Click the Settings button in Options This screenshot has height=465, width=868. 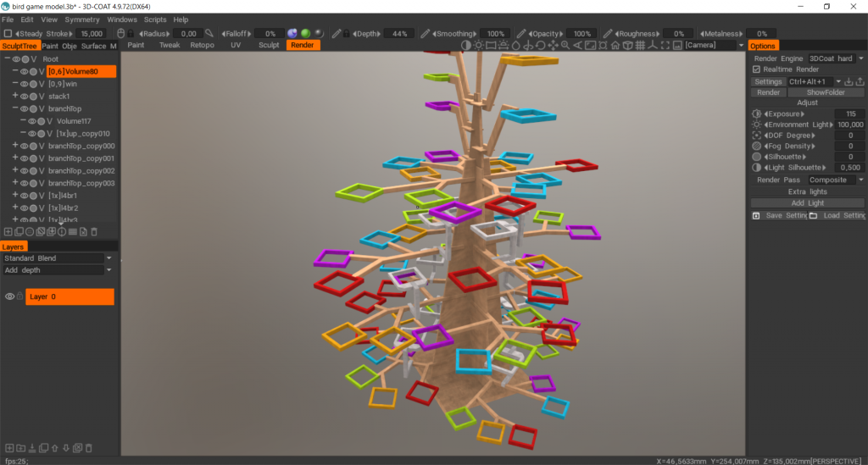768,82
